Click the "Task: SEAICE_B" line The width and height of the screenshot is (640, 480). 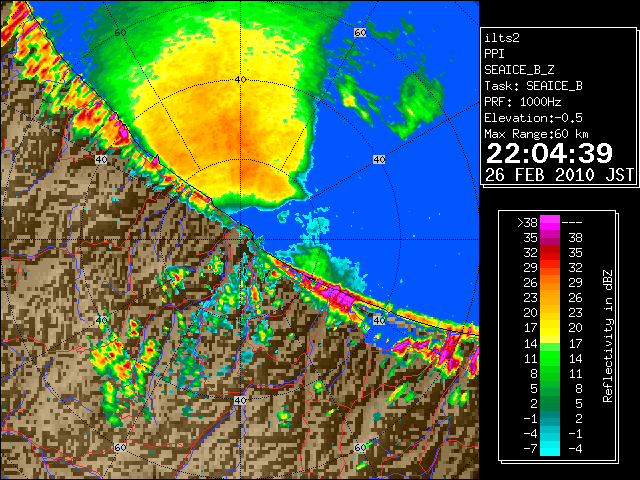pos(533,86)
